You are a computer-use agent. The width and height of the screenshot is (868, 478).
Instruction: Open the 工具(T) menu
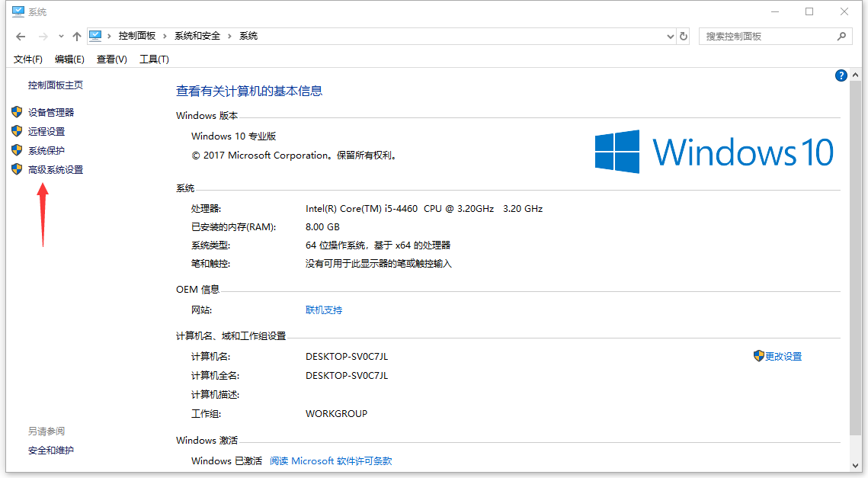(x=154, y=59)
